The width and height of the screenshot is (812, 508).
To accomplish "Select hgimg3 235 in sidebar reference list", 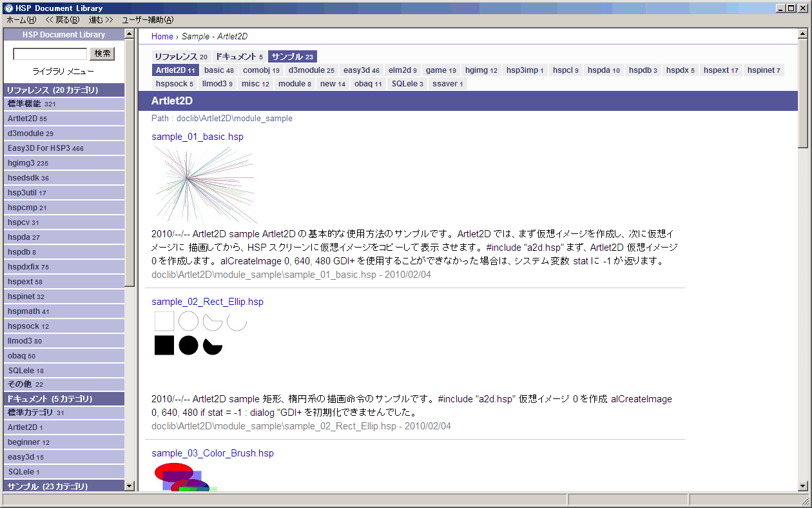I will (x=28, y=163).
